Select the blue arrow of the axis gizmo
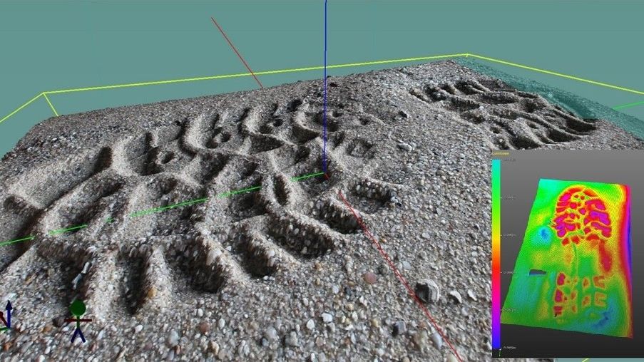Screen dimensions: 644x362 [x=9, y=308]
